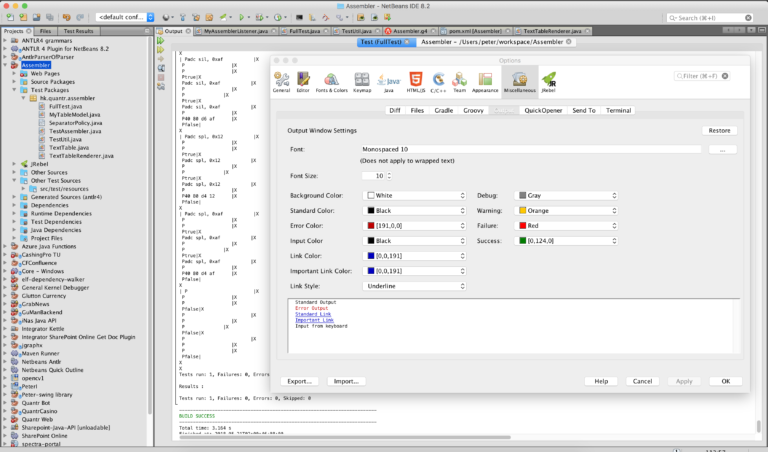
Task: Click Redo toolbar icon
Action: 80,17
